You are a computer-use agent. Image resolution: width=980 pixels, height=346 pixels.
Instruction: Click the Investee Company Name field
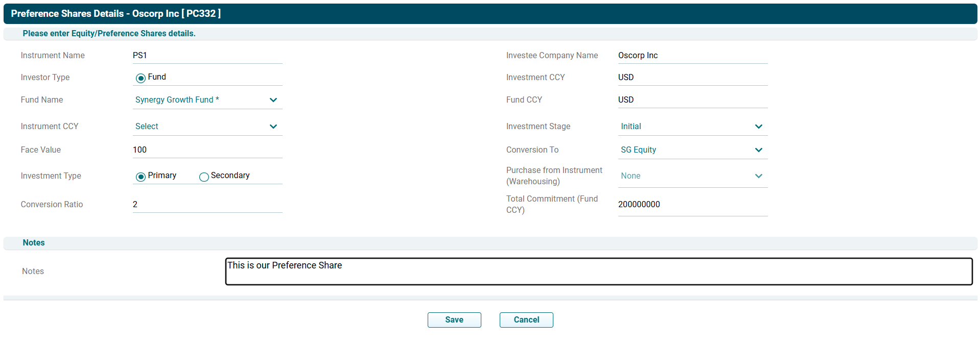692,56
